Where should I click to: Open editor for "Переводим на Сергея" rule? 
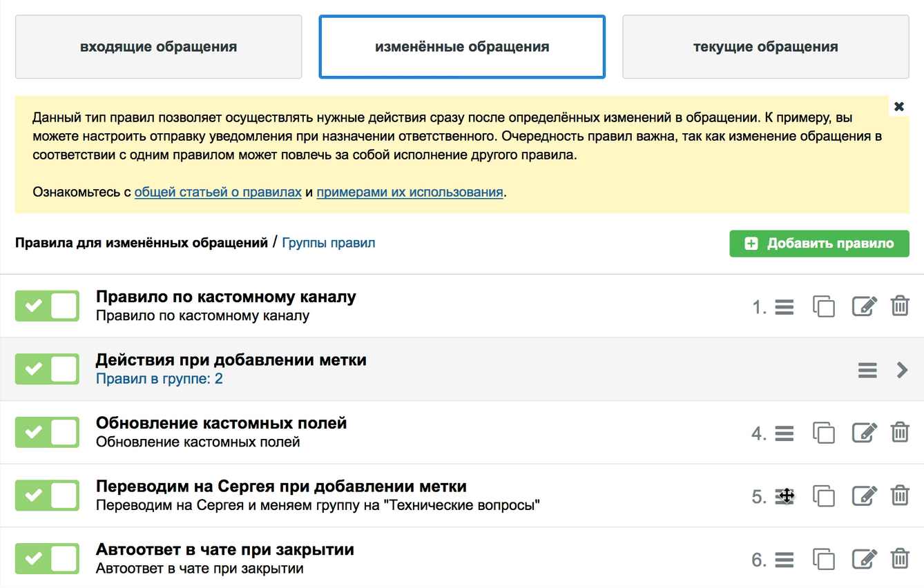[865, 496]
